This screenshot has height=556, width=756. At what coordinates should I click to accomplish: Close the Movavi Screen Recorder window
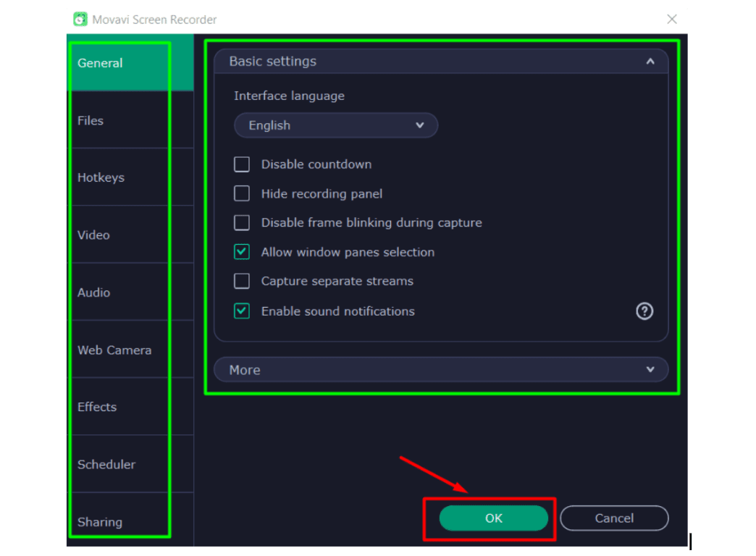point(671,20)
